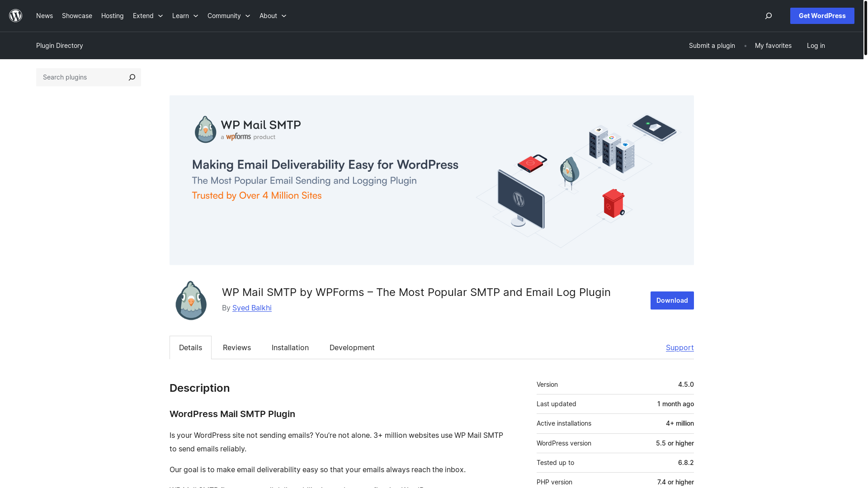
Task: Click the '5.5 or higher' WordPress version value
Action: [675, 443]
